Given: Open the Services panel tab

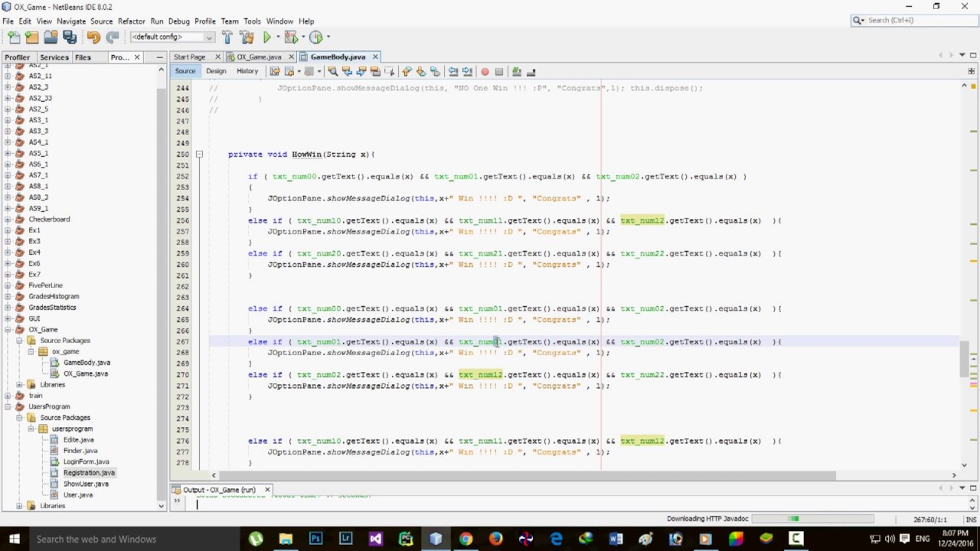Looking at the screenshot, I should [54, 57].
